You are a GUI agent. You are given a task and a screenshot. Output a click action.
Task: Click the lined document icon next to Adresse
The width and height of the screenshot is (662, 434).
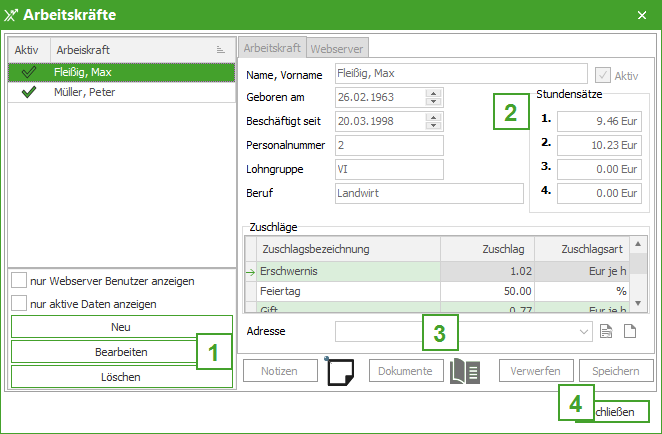607,331
